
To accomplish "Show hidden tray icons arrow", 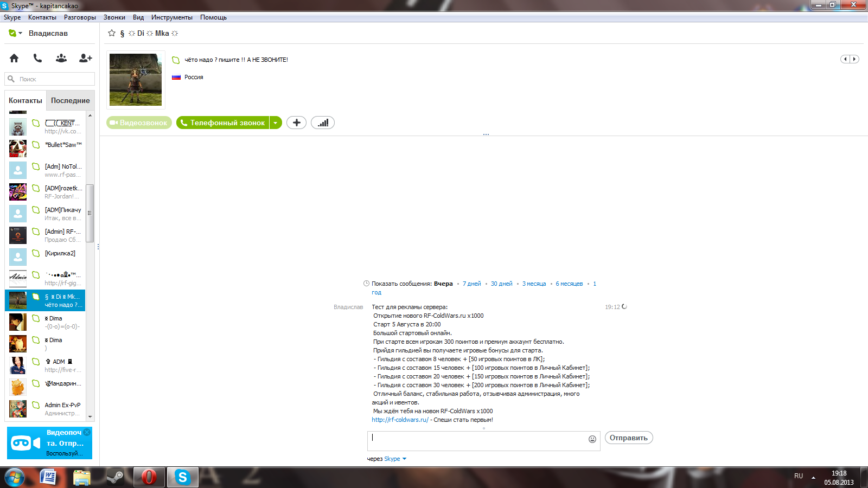I will [813, 477].
